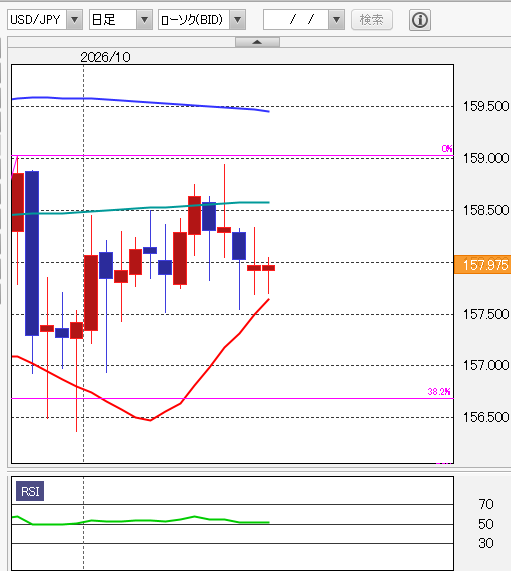Open the chart information icon
Screen dimensions: 511x571
pyautogui.click(x=420, y=20)
